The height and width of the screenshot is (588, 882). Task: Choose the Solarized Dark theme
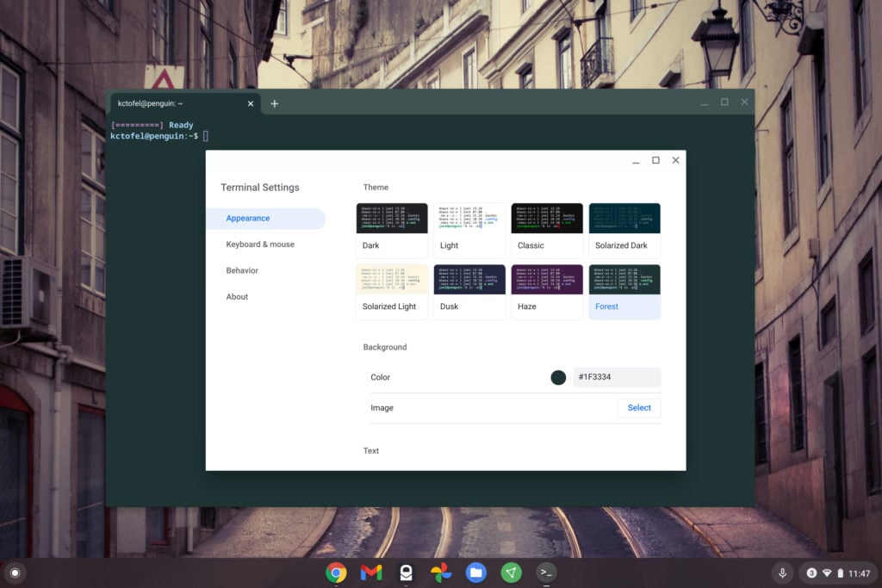tap(624, 230)
